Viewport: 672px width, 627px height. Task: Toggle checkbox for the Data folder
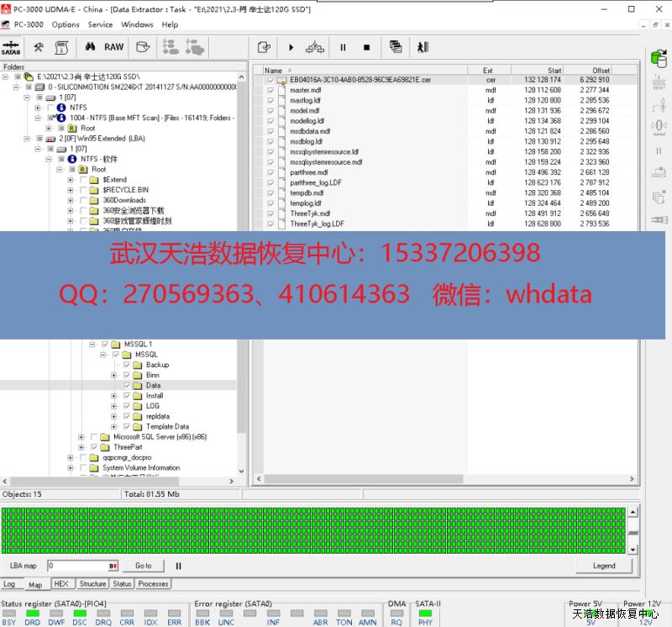(127, 386)
